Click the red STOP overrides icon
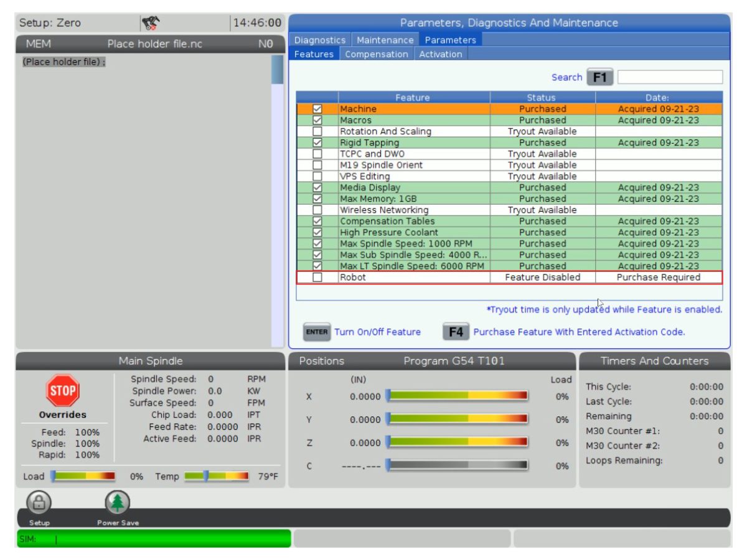The image size is (747, 560). click(x=62, y=391)
